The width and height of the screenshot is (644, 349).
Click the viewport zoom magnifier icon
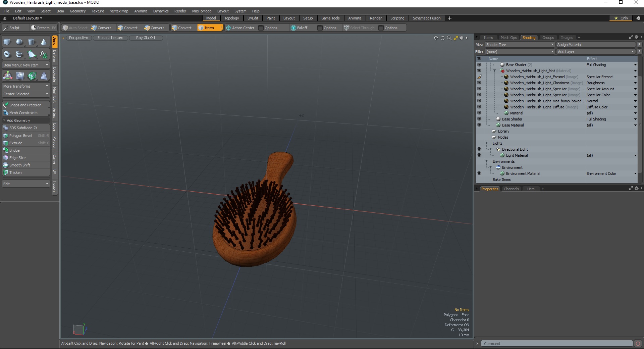[449, 38]
